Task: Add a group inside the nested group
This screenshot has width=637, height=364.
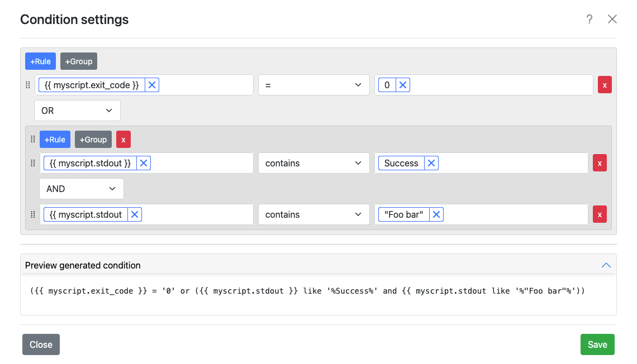Action: click(93, 140)
